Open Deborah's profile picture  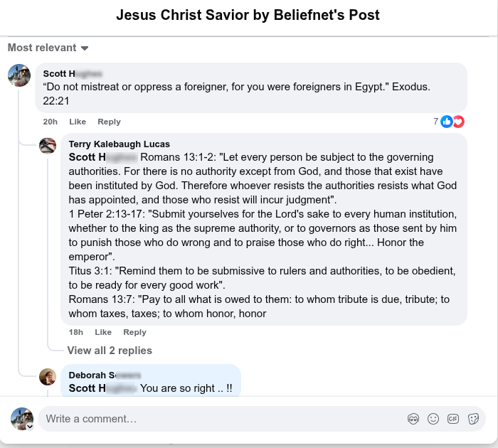48,377
